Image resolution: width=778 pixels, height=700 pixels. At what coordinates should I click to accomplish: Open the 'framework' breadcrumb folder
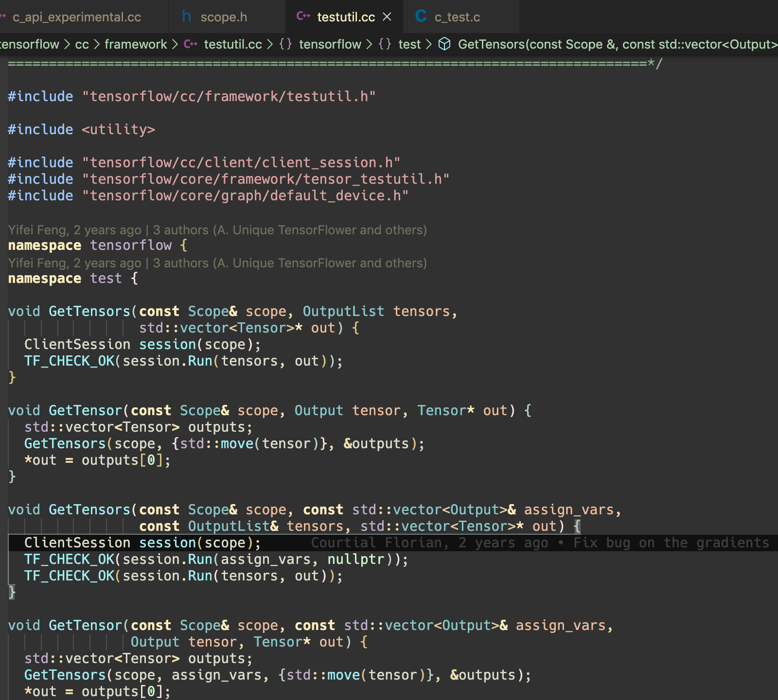[136, 44]
